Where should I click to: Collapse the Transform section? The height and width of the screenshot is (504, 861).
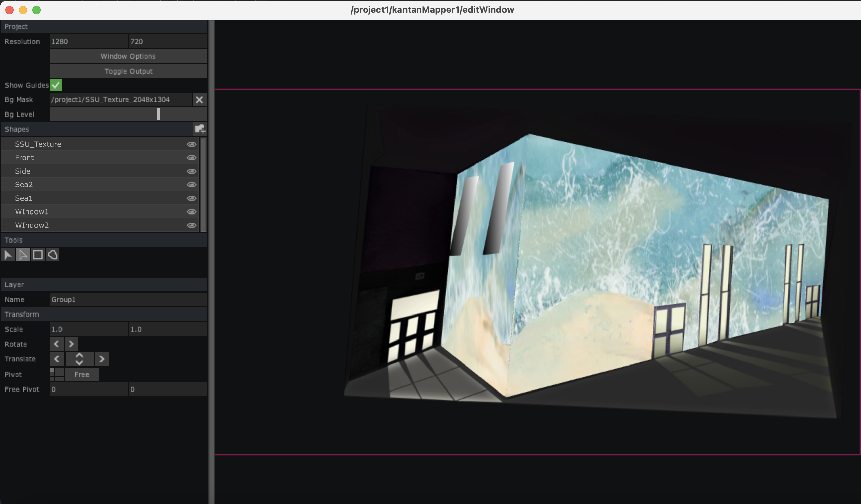[x=22, y=314]
